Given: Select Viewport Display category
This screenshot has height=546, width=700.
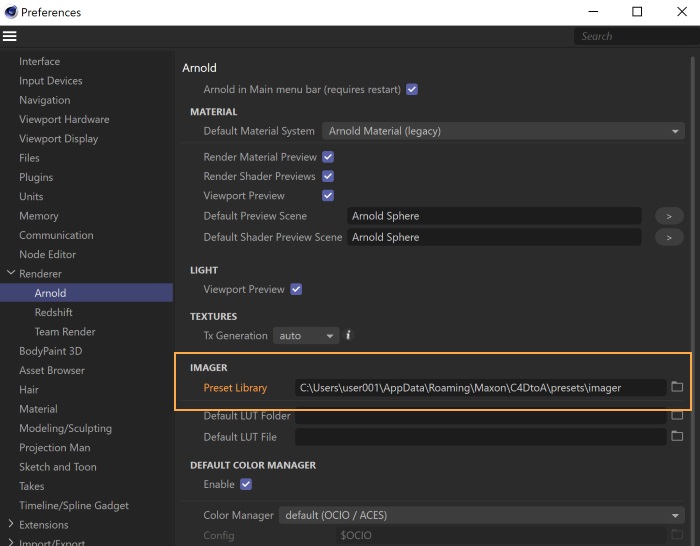Looking at the screenshot, I should click(x=58, y=139).
